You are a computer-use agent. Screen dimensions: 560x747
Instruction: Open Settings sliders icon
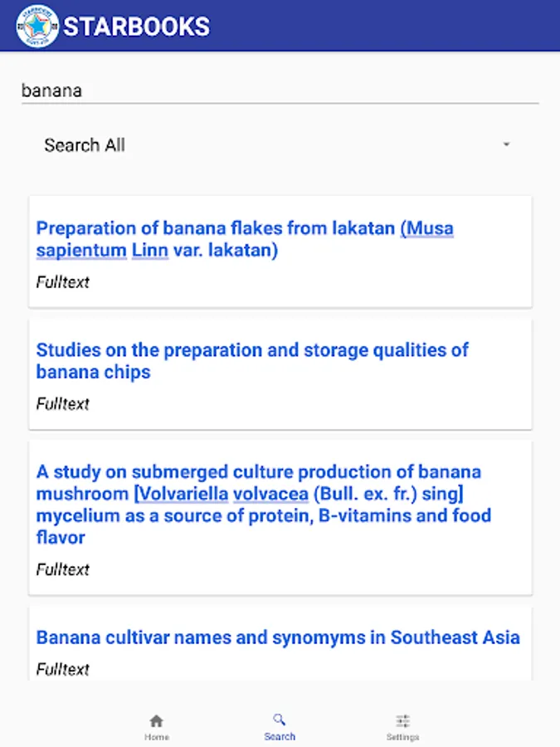click(x=402, y=720)
